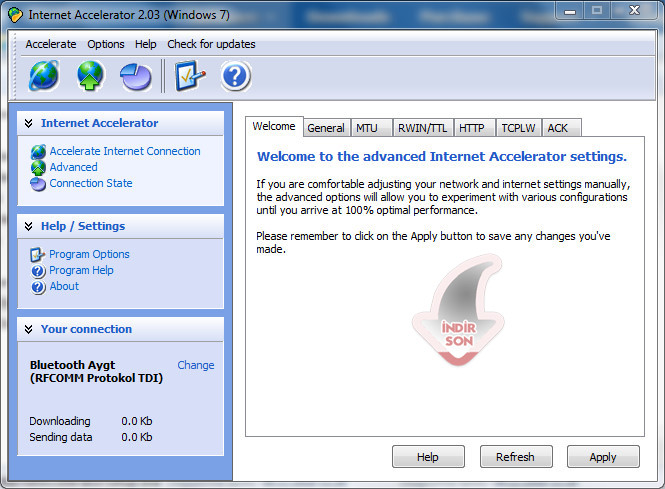The width and height of the screenshot is (665, 489).
Task: Click the Welcome heading text in panel
Action: [x=441, y=156]
